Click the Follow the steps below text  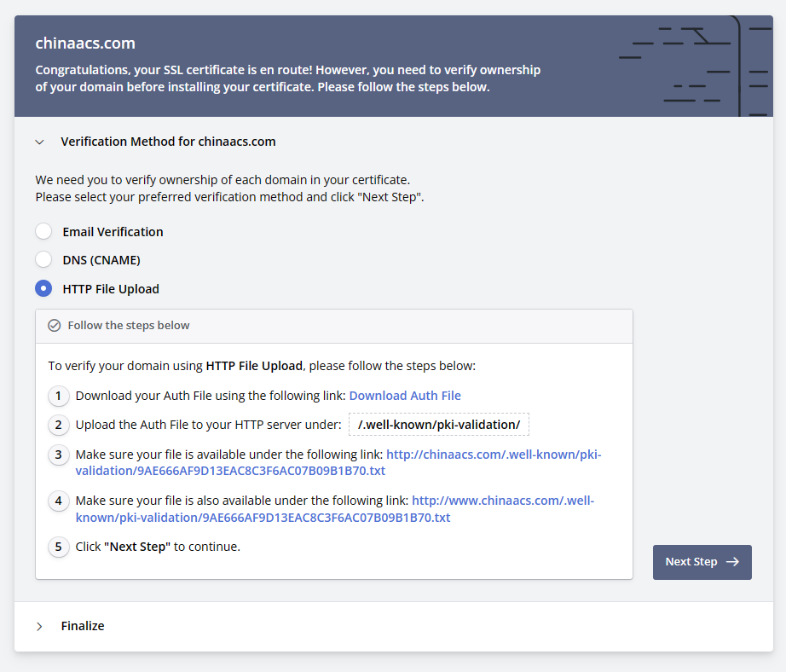[129, 326]
